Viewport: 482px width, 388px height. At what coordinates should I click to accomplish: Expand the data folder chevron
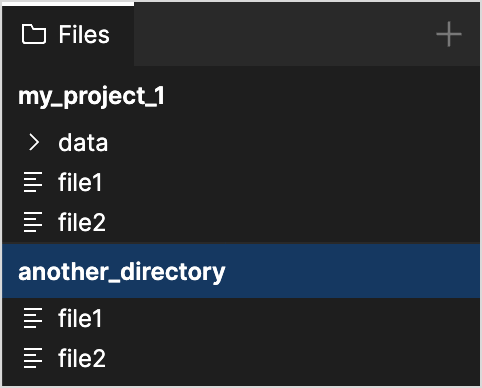(34, 142)
